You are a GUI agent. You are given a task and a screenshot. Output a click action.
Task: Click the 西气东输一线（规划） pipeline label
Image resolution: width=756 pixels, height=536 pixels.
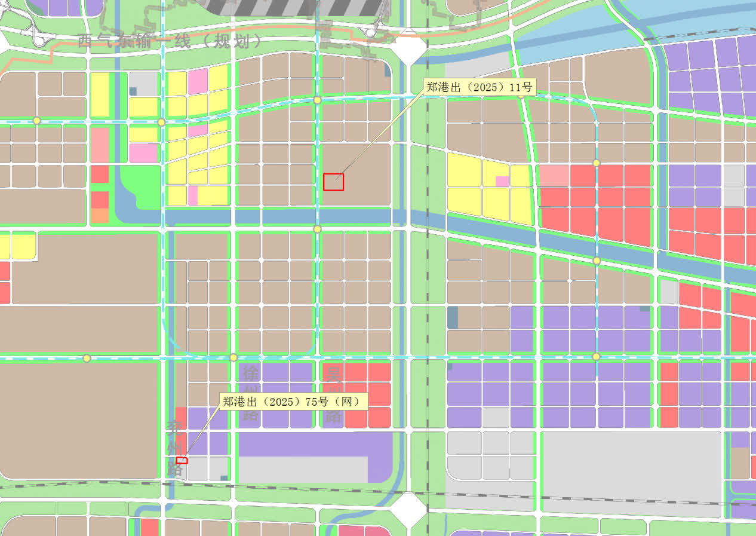tap(170, 41)
